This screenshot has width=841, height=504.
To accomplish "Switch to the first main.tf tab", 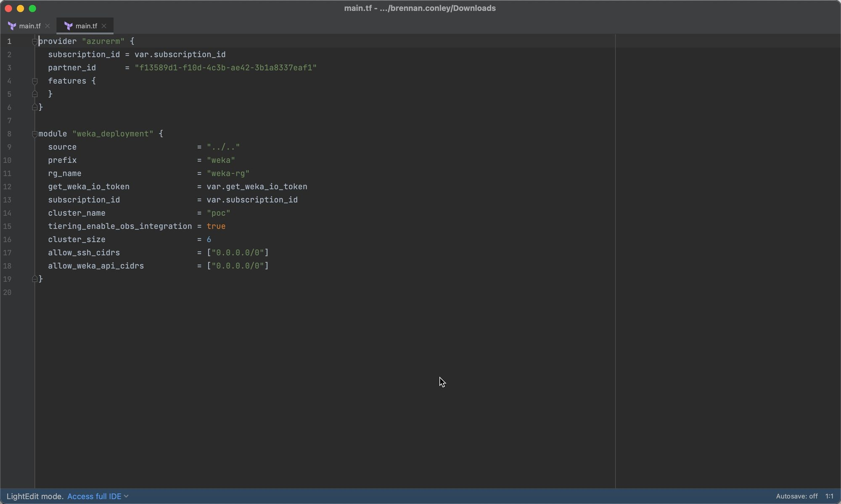I will [x=29, y=26].
